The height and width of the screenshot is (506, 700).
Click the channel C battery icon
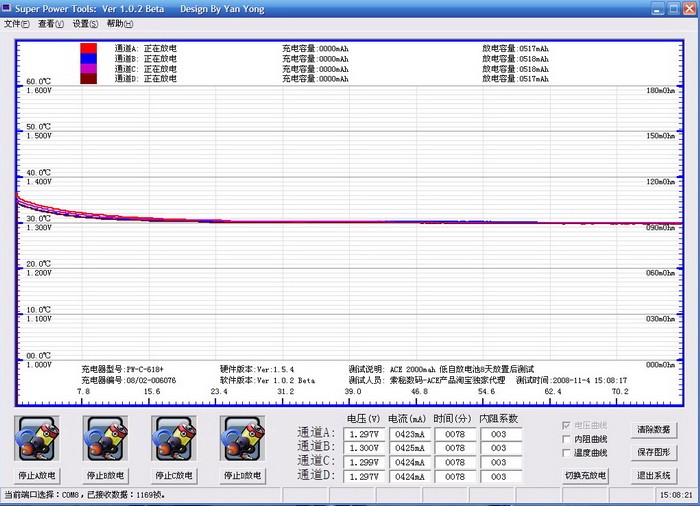click(174, 439)
